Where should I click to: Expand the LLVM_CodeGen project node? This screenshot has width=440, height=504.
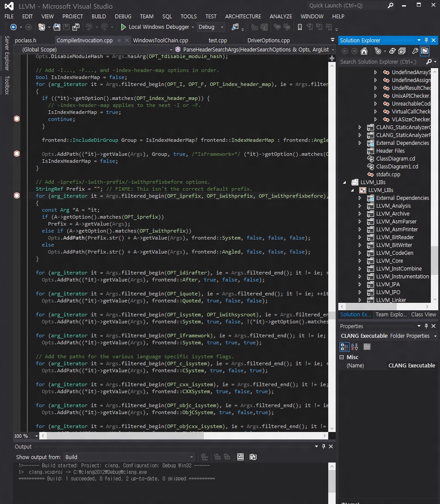(360, 253)
